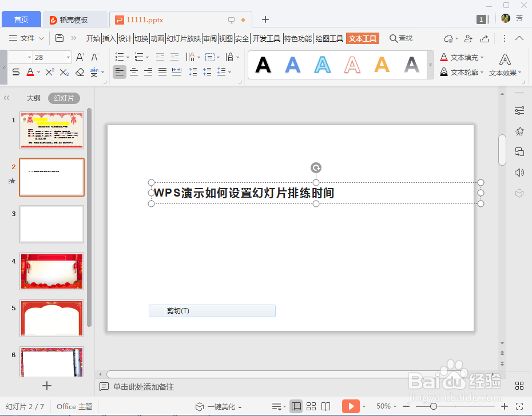Click the 一键美化 beautify button
The width and height of the screenshot is (532, 416).
point(219,406)
